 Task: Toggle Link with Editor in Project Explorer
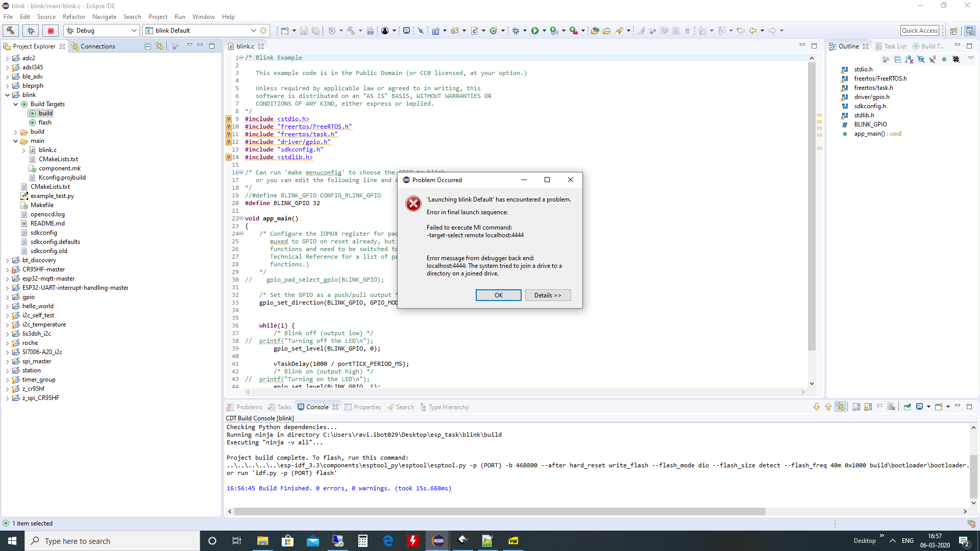(x=159, y=46)
